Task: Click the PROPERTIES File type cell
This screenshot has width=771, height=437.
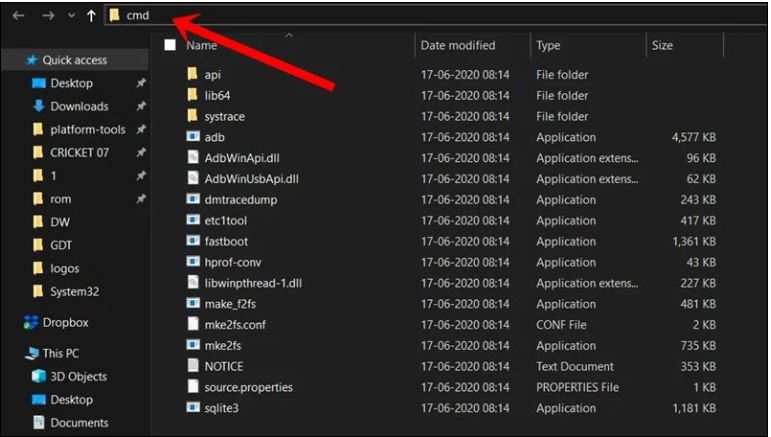Action: (577, 387)
